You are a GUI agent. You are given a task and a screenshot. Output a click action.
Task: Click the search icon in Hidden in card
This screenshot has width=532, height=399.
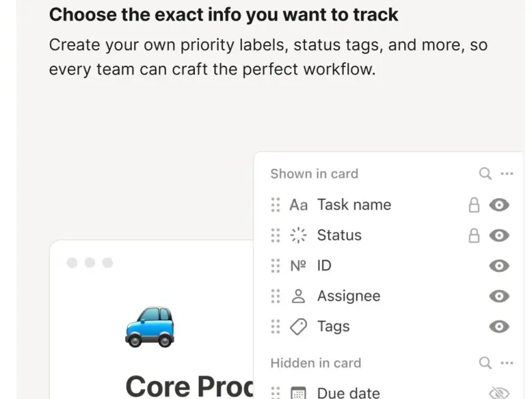pyautogui.click(x=485, y=363)
